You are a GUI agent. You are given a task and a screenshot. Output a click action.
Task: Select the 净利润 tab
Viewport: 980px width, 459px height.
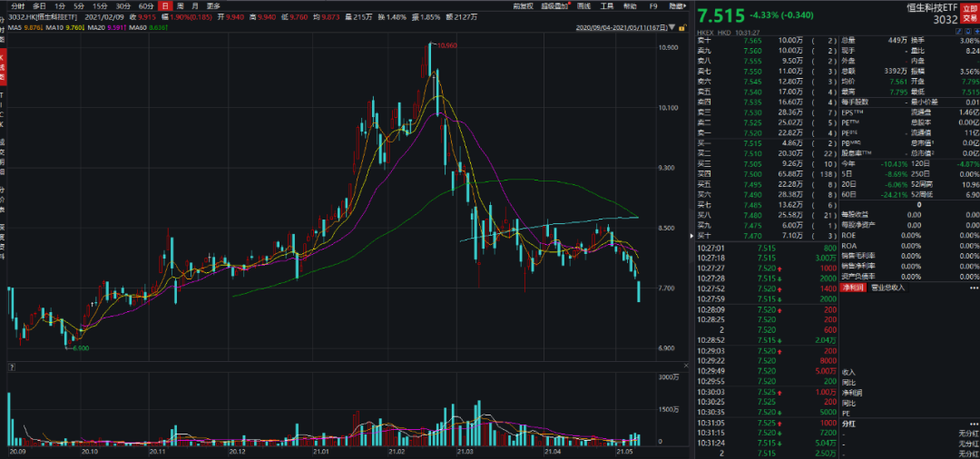click(x=854, y=288)
